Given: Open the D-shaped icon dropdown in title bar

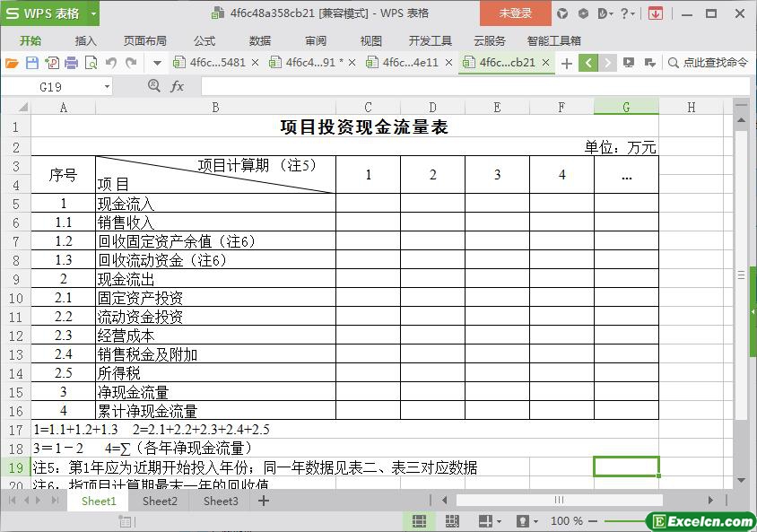Looking at the screenshot, I should [x=605, y=13].
